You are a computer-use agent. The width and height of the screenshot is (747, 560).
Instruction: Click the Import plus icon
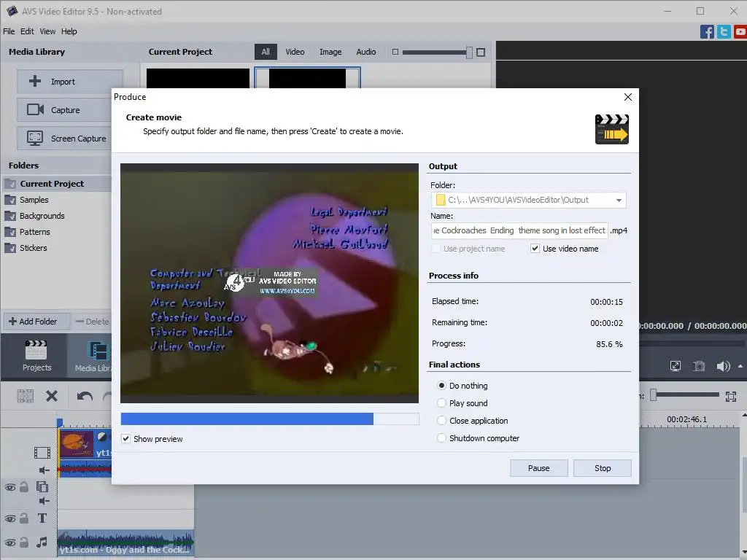(x=35, y=82)
